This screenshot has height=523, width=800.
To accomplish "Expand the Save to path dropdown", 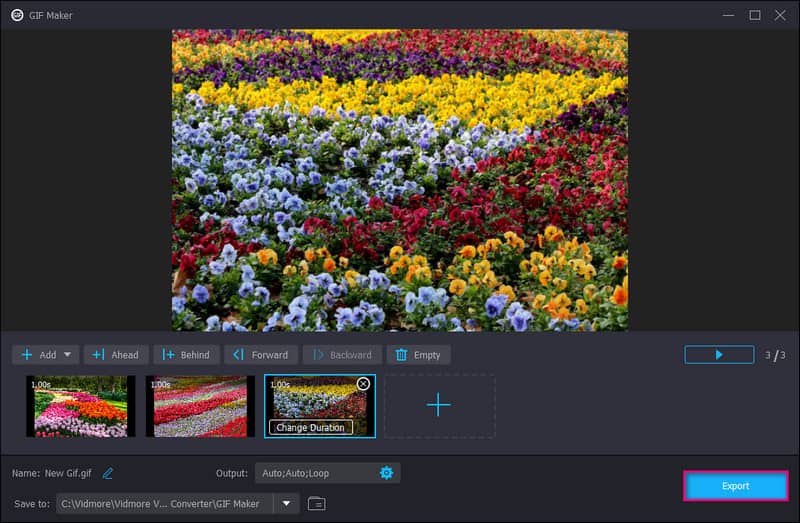I will (286, 503).
